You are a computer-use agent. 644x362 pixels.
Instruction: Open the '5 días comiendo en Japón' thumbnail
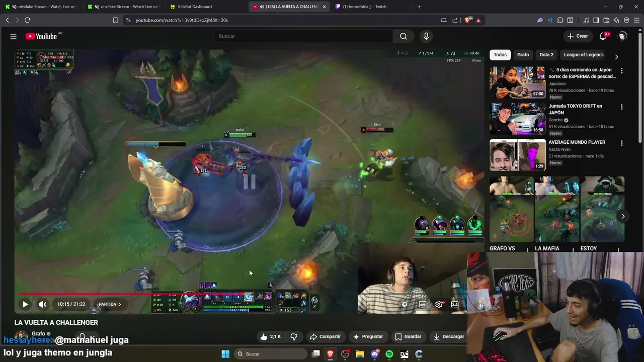(x=517, y=82)
